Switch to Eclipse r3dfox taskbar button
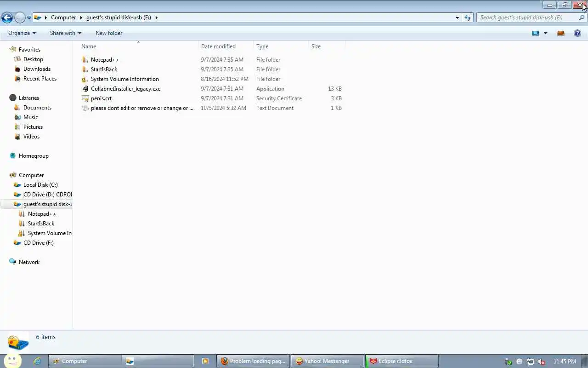The image size is (588, 368). (401, 361)
